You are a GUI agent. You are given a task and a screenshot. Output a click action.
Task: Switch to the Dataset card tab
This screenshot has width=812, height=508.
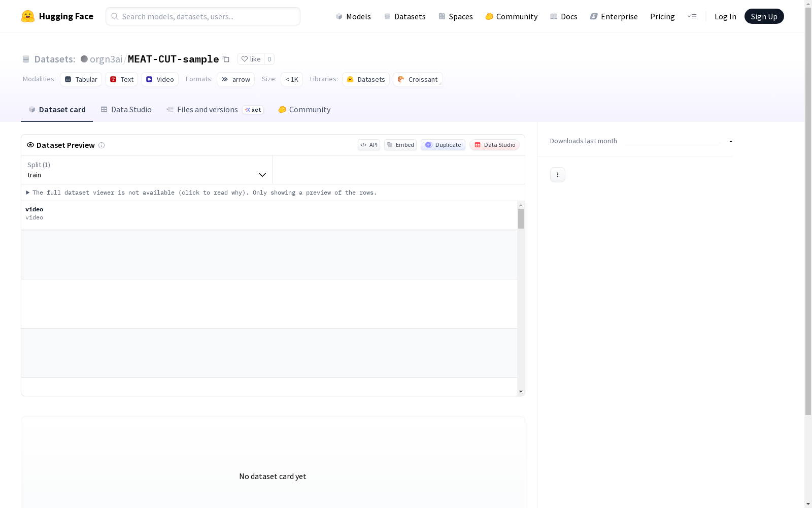pyautogui.click(x=57, y=110)
